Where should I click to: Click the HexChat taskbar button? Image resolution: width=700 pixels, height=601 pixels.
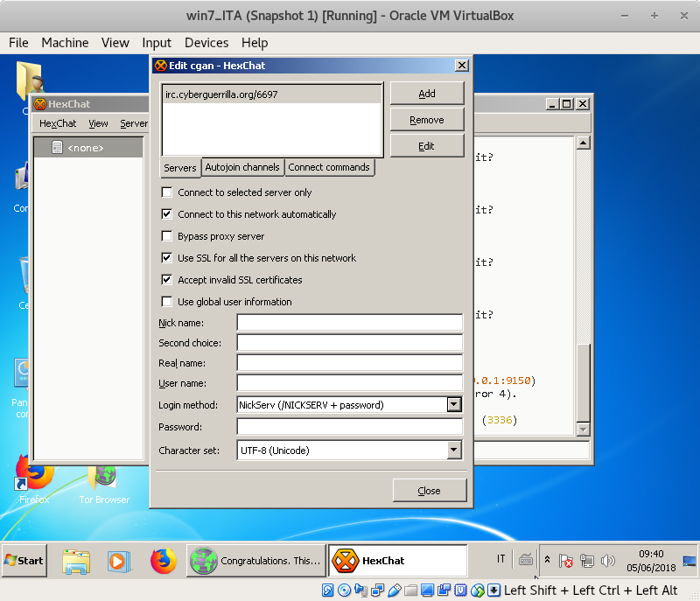coord(398,561)
